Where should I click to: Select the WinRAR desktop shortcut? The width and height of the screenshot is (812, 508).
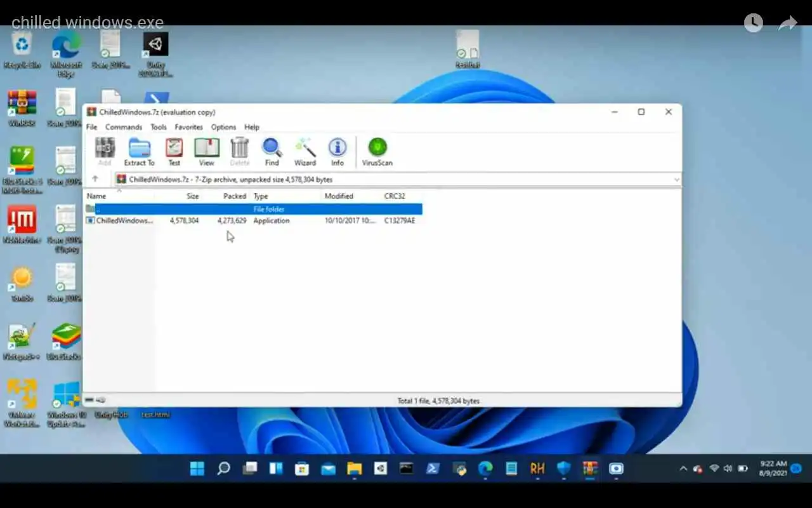point(22,108)
